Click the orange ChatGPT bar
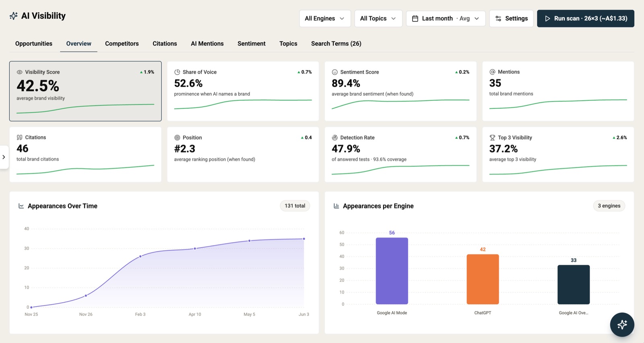The height and width of the screenshot is (343, 644). pyautogui.click(x=483, y=279)
